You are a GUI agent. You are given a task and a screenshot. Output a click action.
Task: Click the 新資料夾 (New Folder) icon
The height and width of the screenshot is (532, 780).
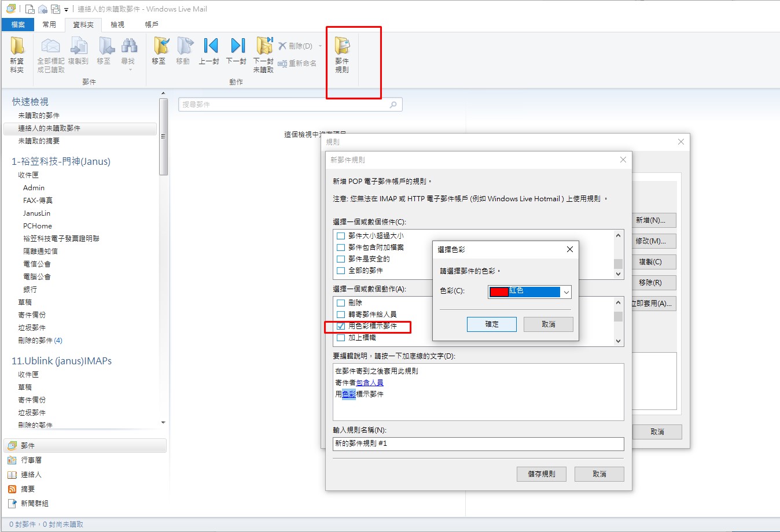17,47
